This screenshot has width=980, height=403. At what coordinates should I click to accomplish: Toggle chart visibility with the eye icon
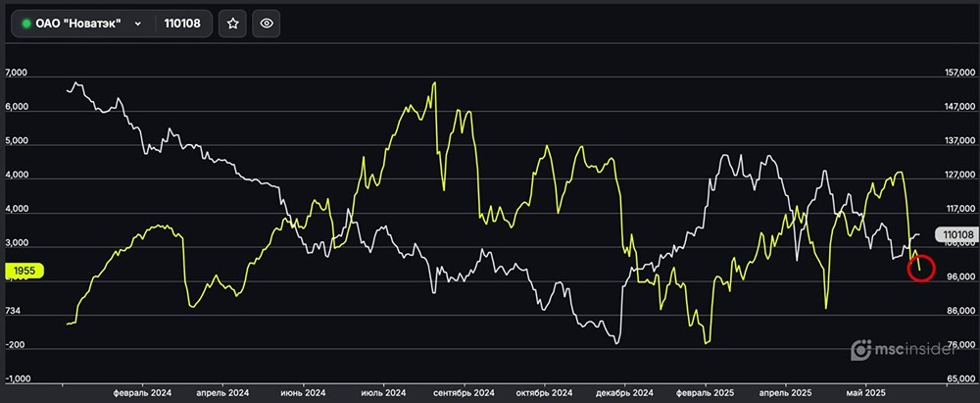267,24
